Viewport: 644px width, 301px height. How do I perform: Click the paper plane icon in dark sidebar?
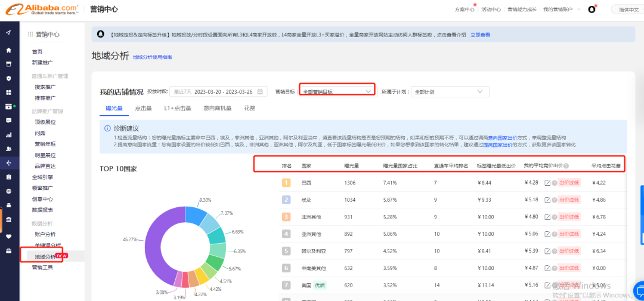8,33
